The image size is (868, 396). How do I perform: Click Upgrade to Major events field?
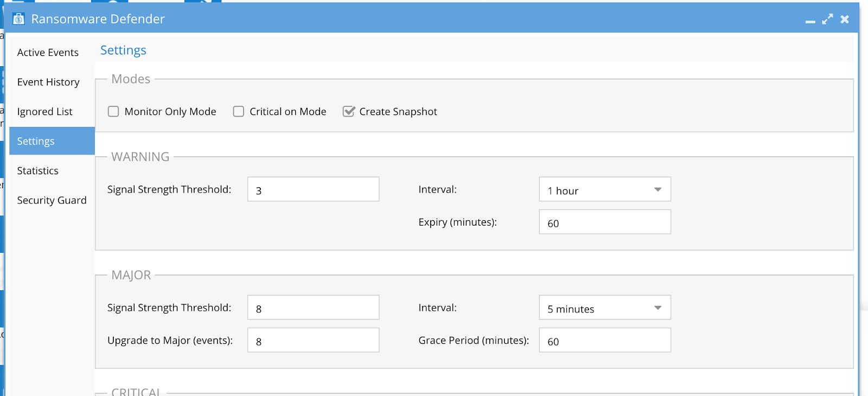(x=314, y=340)
